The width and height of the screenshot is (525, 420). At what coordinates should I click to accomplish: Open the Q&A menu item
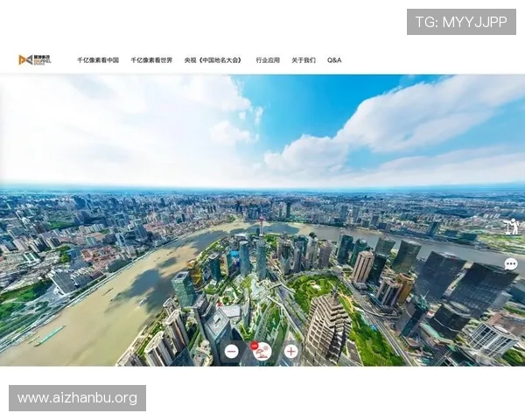(x=334, y=60)
